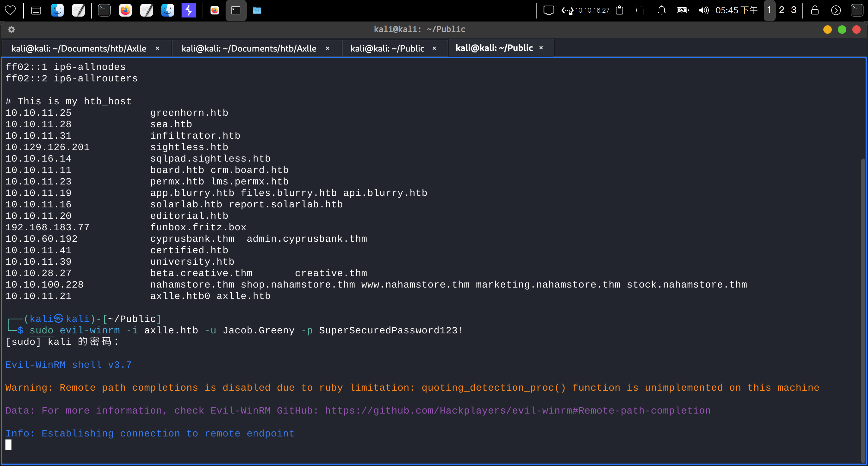Click 'editorial.htb' hostname
This screenshot has width=868, height=466.
[x=189, y=216]
